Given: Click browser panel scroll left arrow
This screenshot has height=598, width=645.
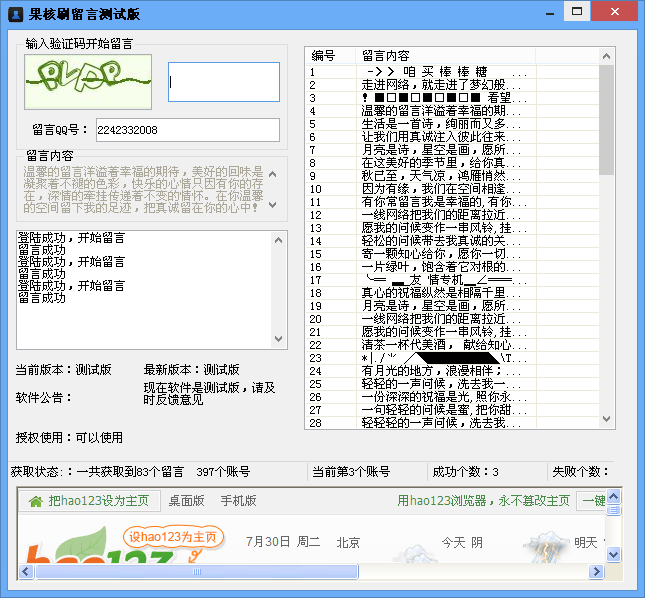Looking at the screenshot, I should click(26, 571).
